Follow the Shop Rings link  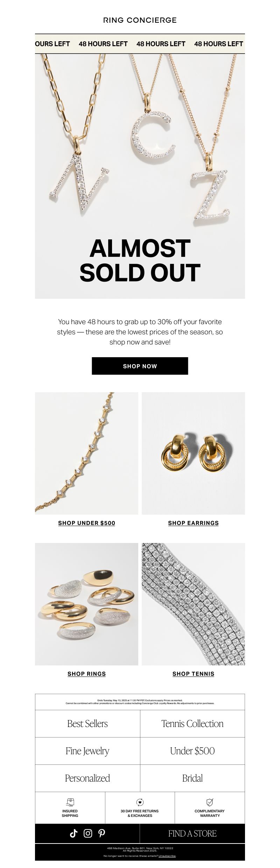[87, 674]
